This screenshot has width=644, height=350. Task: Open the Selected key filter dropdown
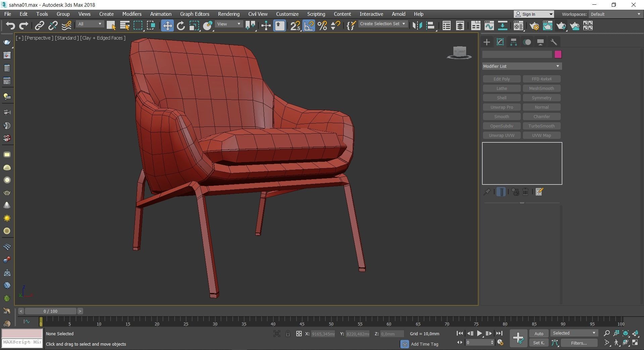click(574, 333)
